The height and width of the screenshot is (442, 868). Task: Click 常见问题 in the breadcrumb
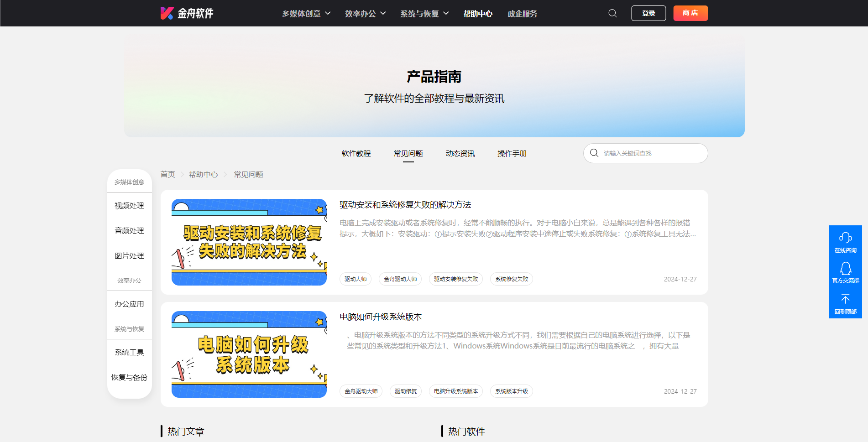(x=248, y=174)
